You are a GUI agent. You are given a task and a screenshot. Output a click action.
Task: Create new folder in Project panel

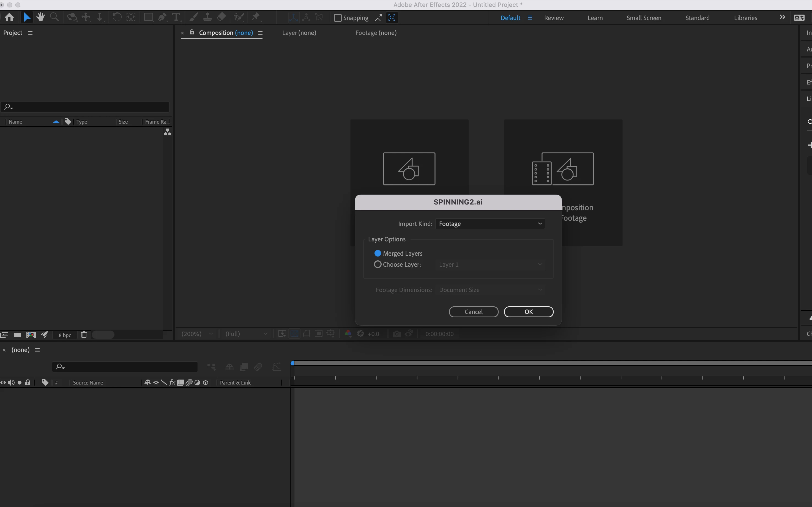pyautogui.click(x=17, y=335)
